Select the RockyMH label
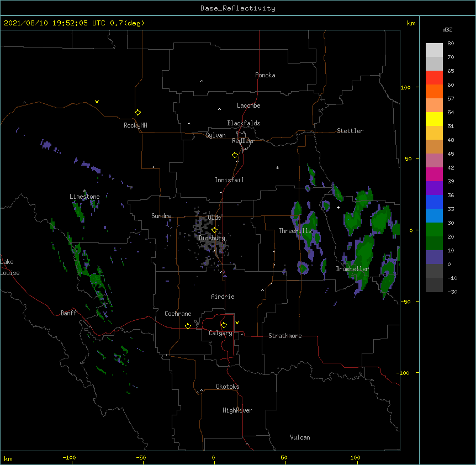Screen dimensions: 476x465 pos(135,125)
